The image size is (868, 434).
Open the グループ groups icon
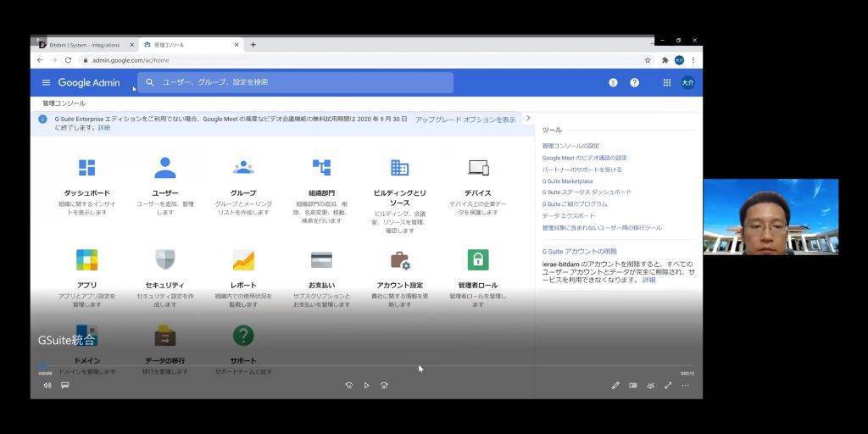243,168
